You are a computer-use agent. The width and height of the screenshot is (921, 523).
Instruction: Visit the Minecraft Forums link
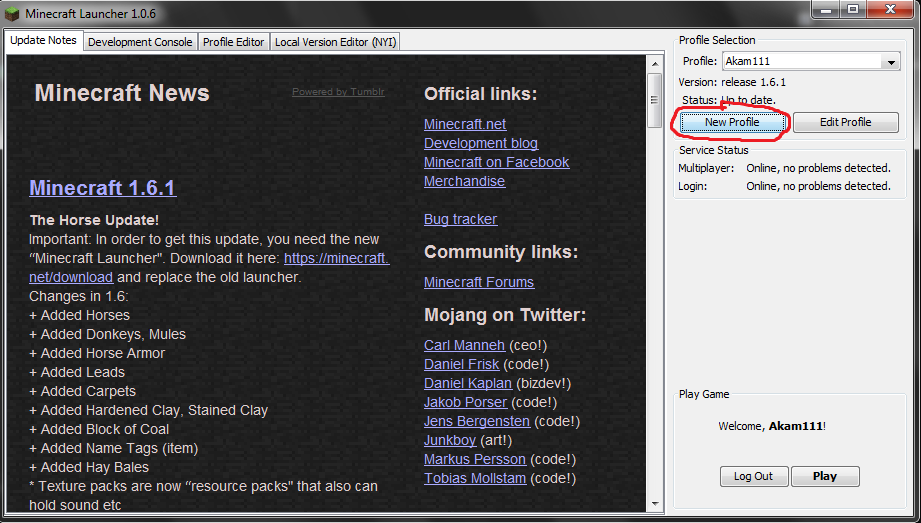[x=479, y=282]
